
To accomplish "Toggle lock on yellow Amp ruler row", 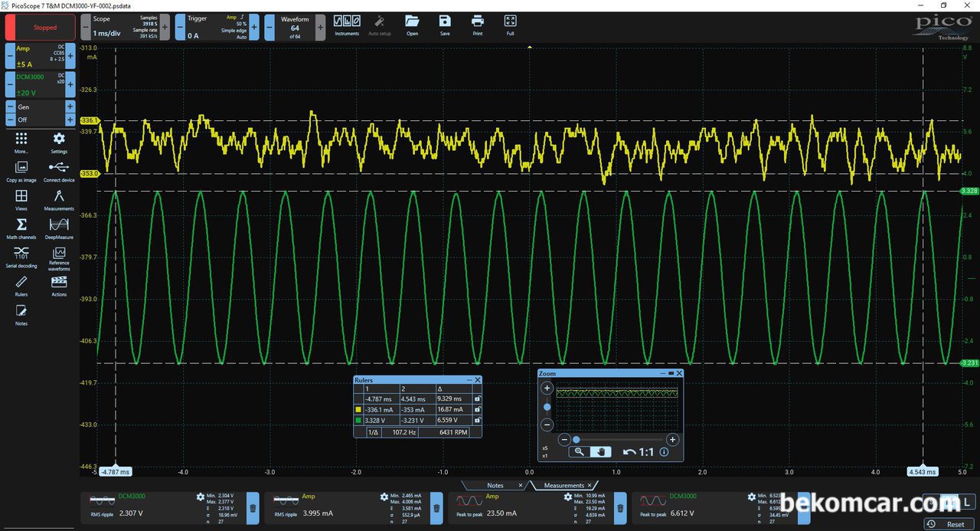I will [477, 409].
